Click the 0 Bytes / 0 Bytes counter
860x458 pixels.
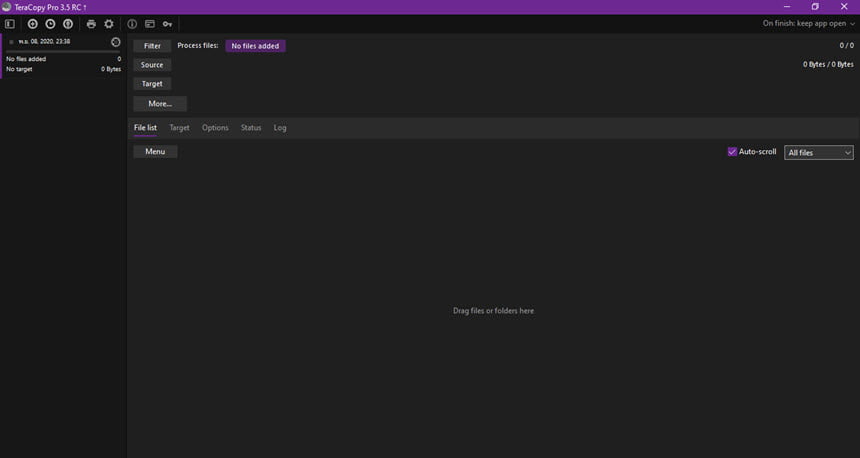click(x=828, y=64)
